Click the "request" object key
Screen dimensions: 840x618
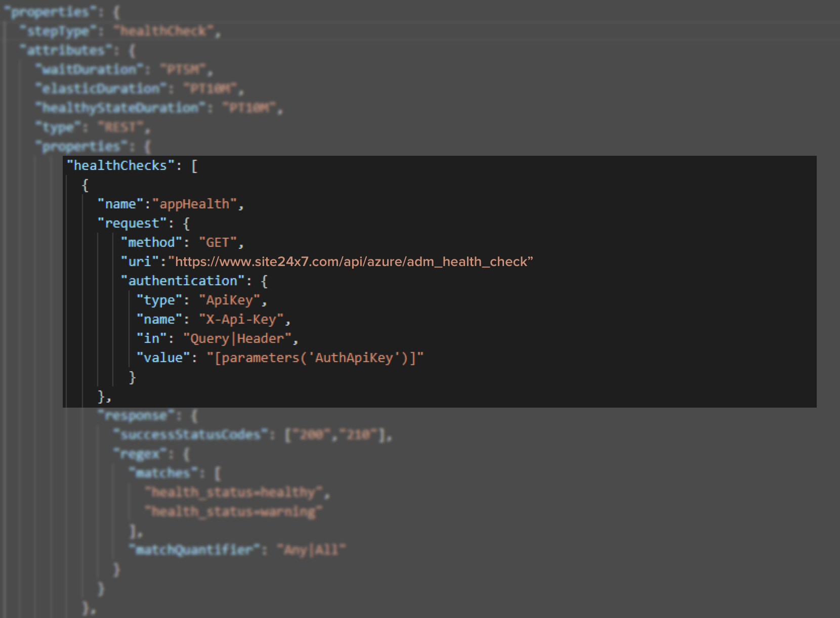click(132, 224)
